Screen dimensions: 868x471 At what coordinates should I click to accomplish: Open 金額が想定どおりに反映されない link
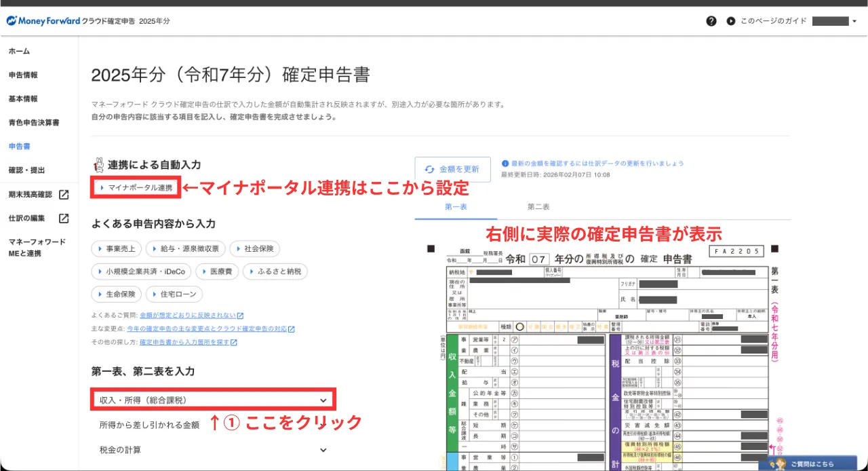[x=188, y=316]
